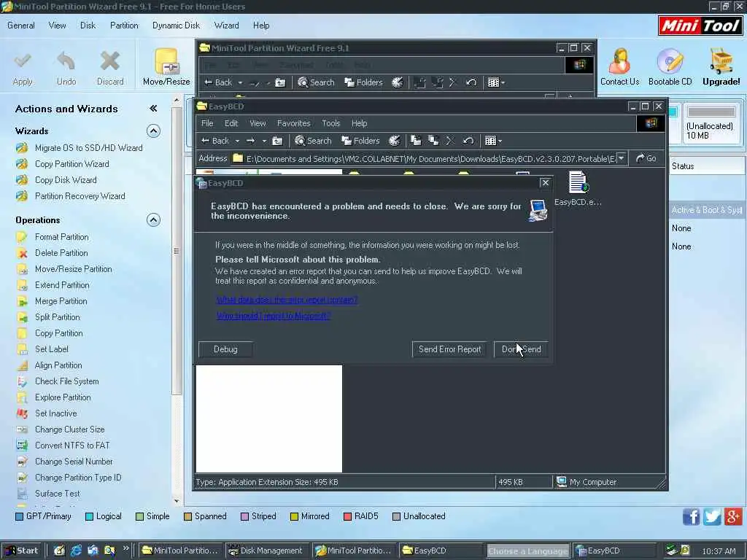Click Search in the MiniTool explorer window toolbar
The image size is (747, 560).
coord(316,82)
